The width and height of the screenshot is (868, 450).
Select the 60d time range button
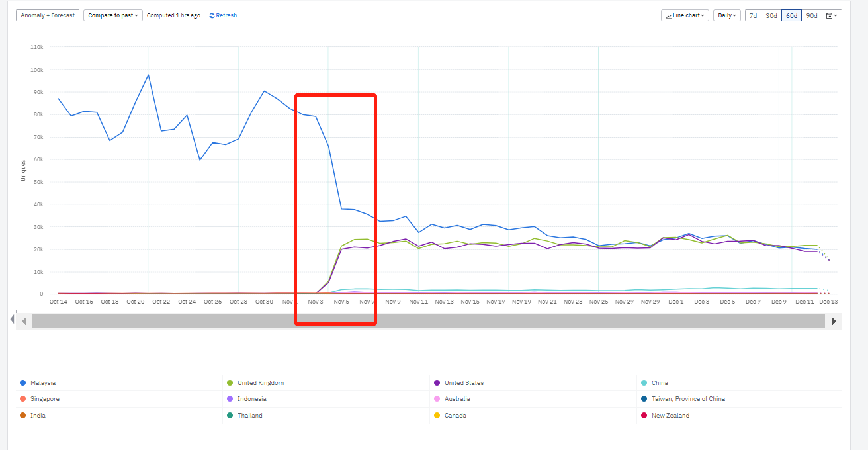(791, 15)
